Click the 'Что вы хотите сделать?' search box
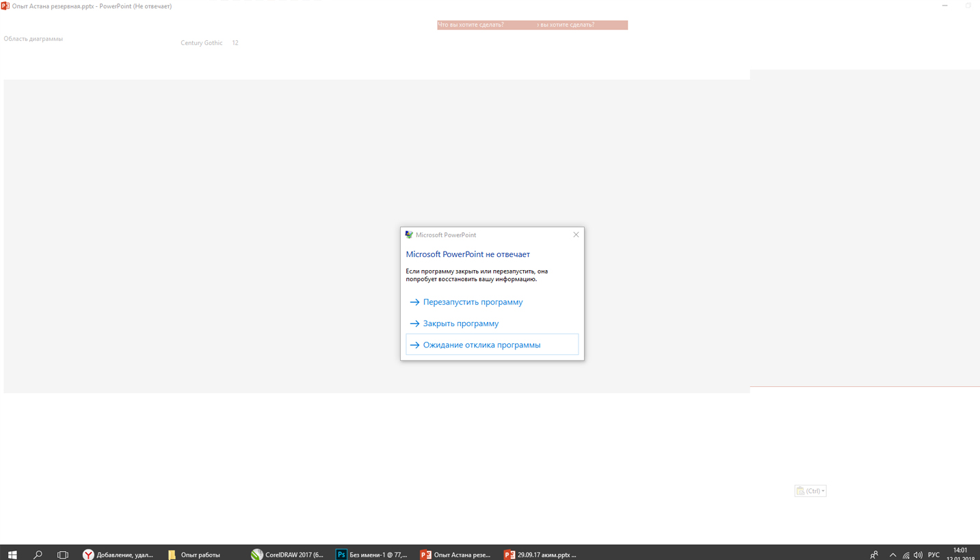Image resolution: width=980 pixels, height=560 pixels. pos(532,25)
